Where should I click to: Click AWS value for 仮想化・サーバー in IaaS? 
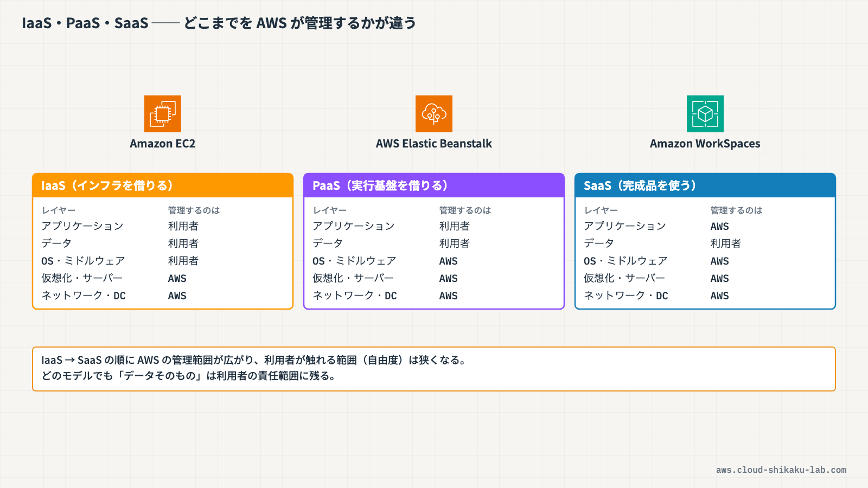(x=177, y=278)
